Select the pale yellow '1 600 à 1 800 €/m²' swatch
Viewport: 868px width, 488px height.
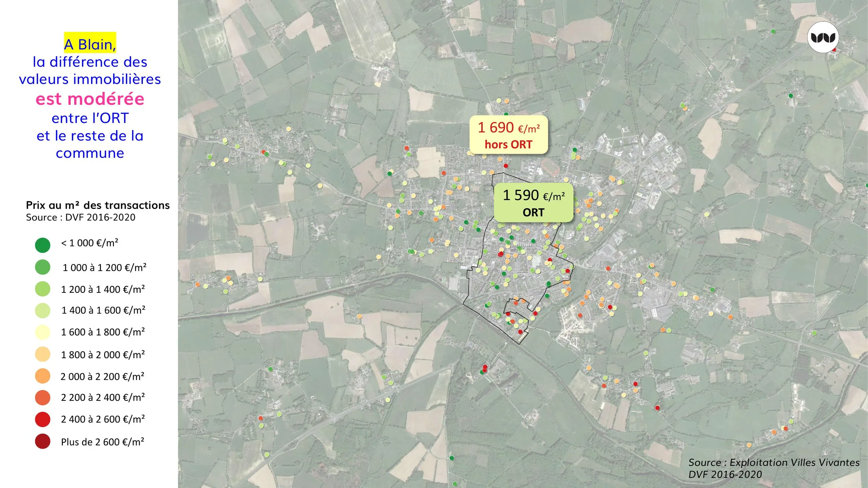click(43, 332)
